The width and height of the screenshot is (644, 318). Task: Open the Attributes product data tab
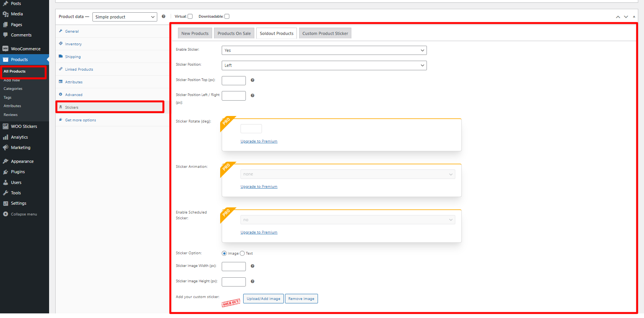112,82
